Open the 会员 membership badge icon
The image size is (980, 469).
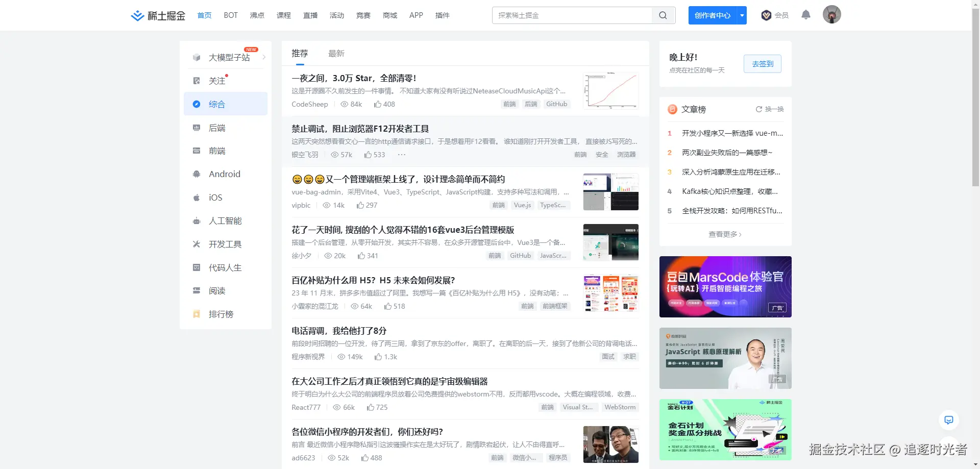coord(766,15)
